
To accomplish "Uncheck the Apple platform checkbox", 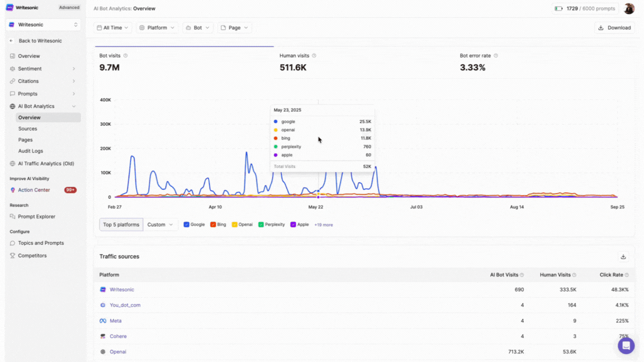I will pos(293,225).
